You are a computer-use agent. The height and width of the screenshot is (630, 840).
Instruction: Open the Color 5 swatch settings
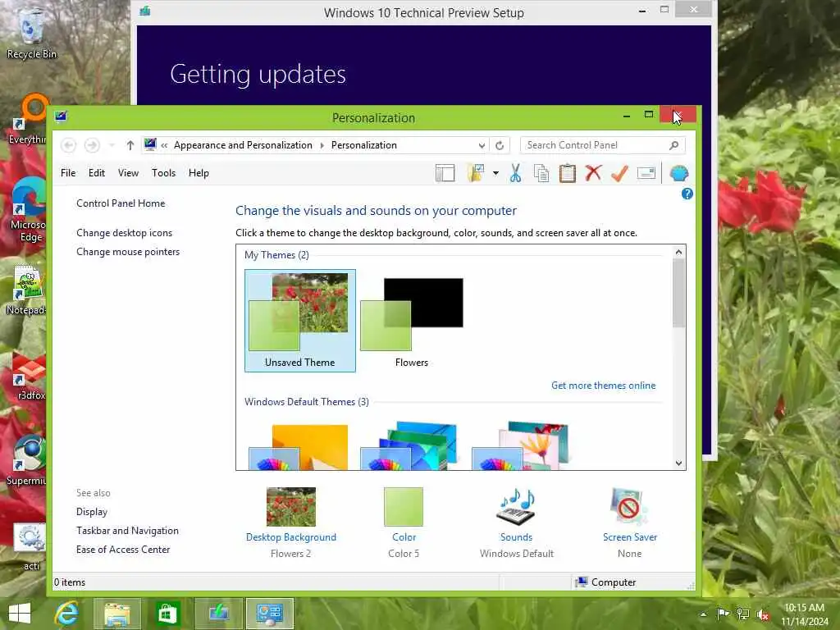(404, 507)
